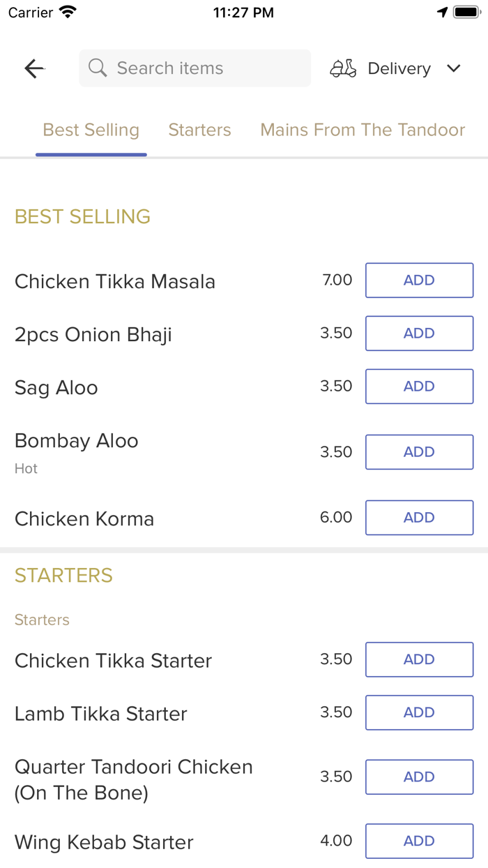
Task: Open the Chicken Tikka Masala item name
Action: click(115, 282)
